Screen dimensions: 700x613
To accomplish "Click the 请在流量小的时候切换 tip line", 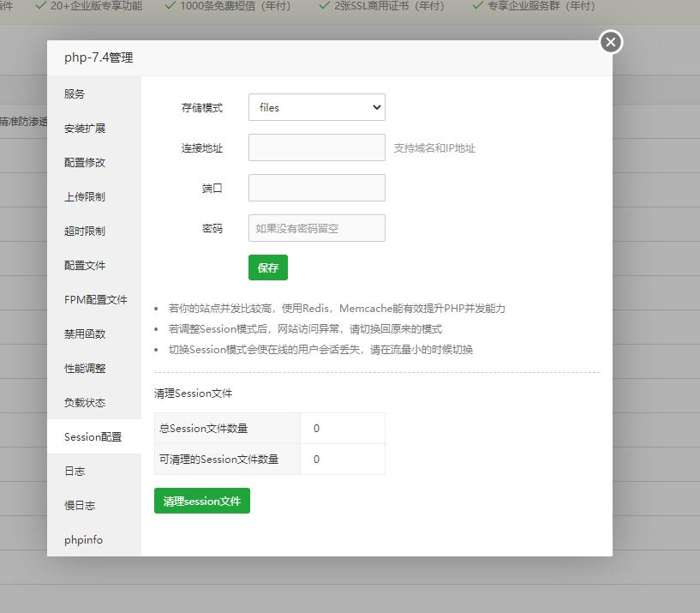I will [320, 350].
